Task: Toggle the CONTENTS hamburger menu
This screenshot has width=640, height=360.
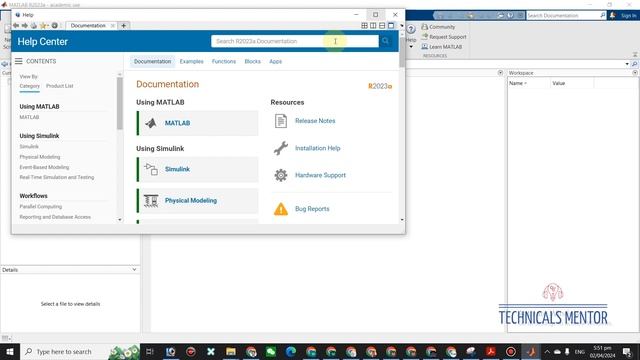Action: pos(19,61)
